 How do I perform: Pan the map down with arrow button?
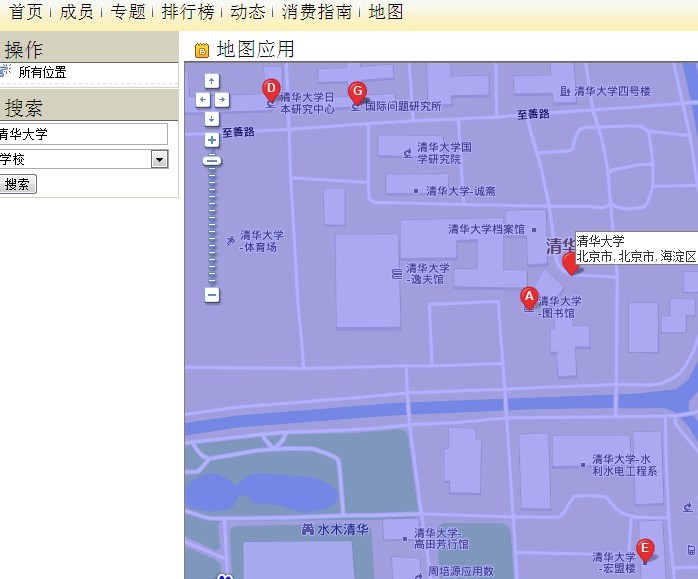pos(212,119)
